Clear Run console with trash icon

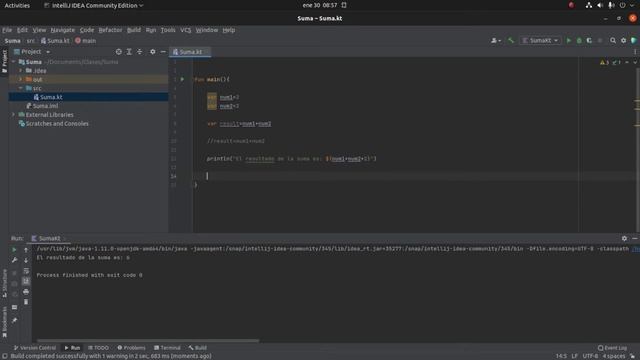(x=26, y=302)
